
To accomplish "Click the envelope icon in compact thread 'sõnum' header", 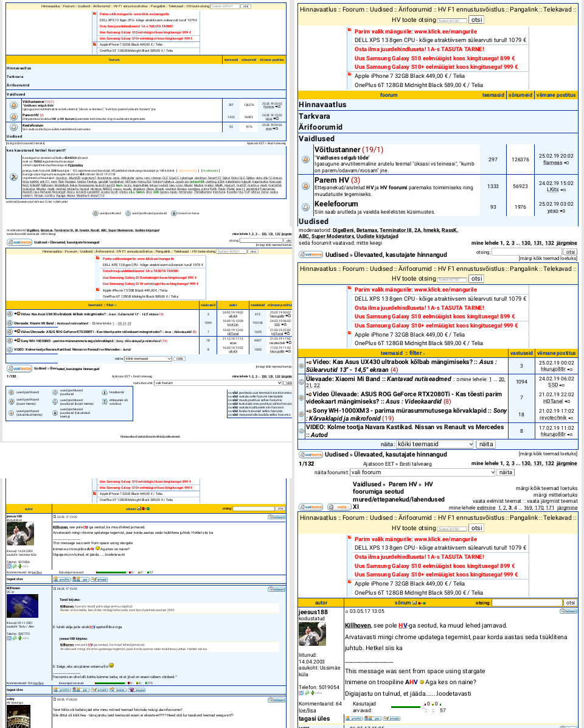I will point(139,508).
